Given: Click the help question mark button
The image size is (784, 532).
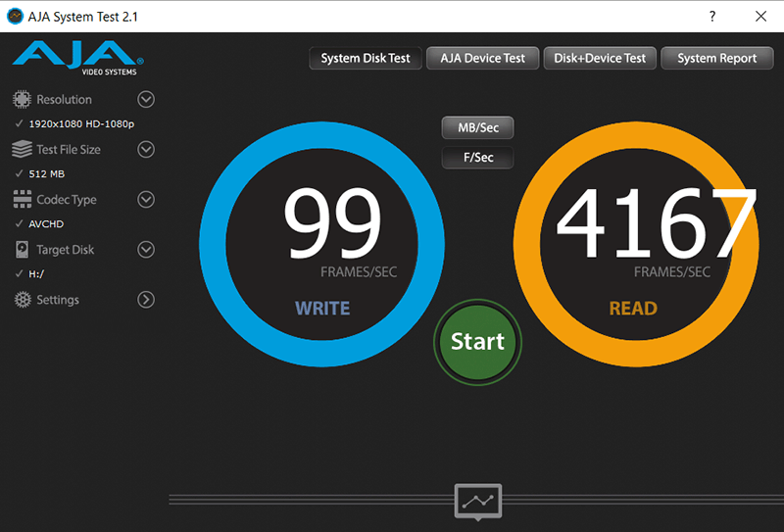Looking at the screenshot, I should (712, 16).
